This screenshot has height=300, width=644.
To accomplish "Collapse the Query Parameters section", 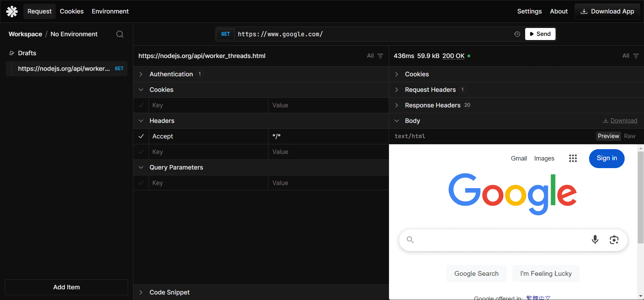I will (x=261, y=167).
